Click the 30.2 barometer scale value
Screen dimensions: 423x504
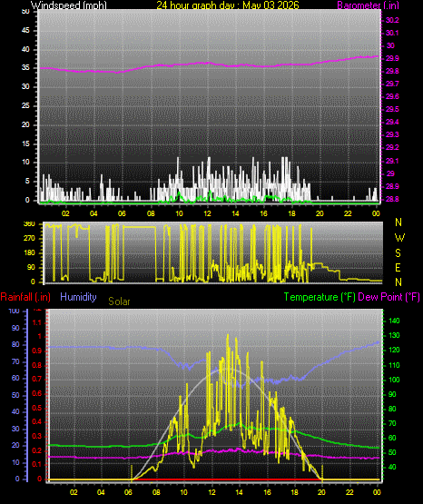[392, 20]
